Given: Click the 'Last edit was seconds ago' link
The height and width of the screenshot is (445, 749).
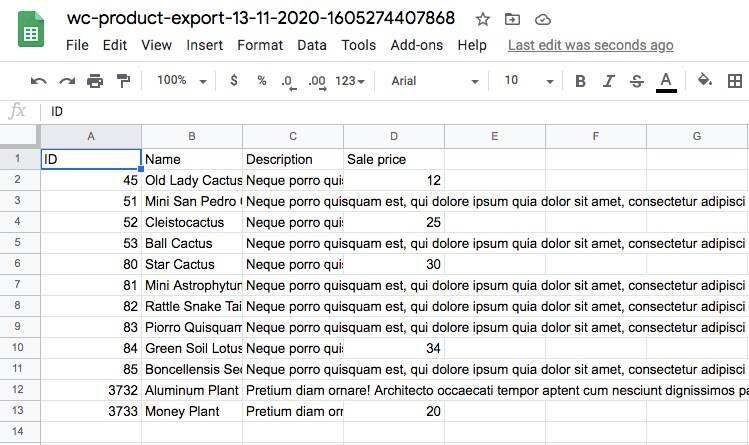Looking at the screenshot, I should (590, 45).
